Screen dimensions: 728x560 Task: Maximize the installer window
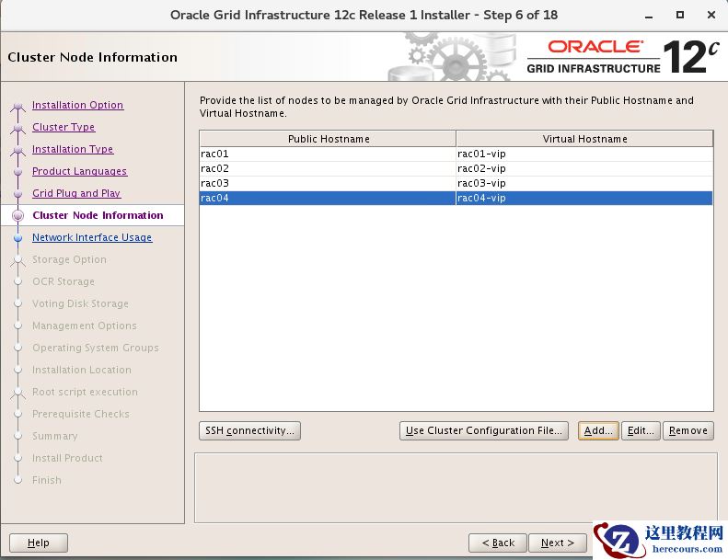pyautogui.click(x=680, y=15)
